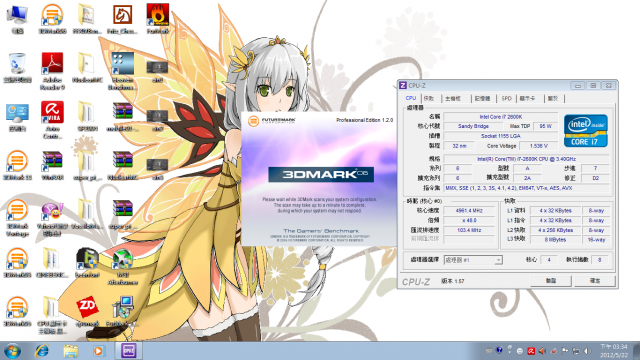Click the 'Sandy Bridge' code name field
Screen dimensions: 640x360
pos(473,126)
